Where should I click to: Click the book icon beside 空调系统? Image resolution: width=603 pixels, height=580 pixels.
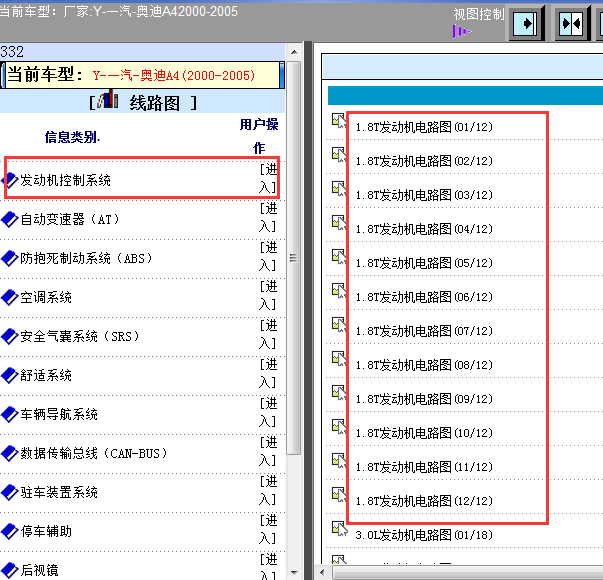(x=10, y=297)
